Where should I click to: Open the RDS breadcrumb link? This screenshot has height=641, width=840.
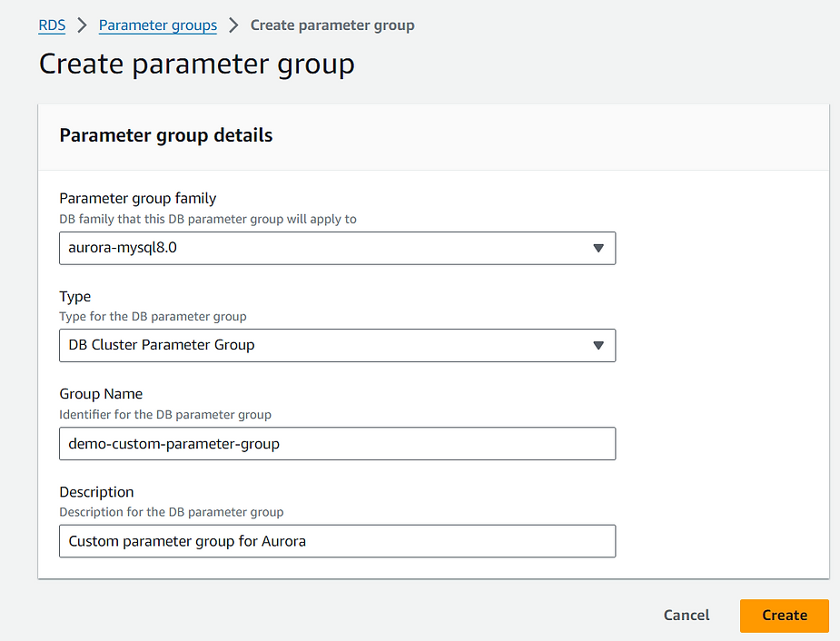pyautogui.click(x=52, y=25)
